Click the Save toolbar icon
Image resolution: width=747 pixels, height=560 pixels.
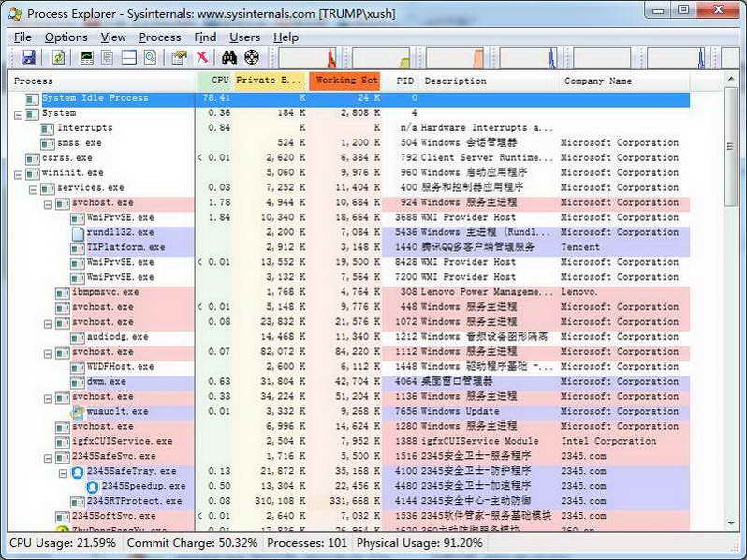tap(29, 58)
